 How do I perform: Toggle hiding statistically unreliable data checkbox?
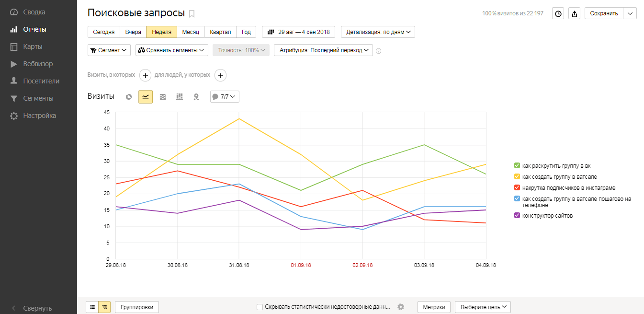(260, 307)
